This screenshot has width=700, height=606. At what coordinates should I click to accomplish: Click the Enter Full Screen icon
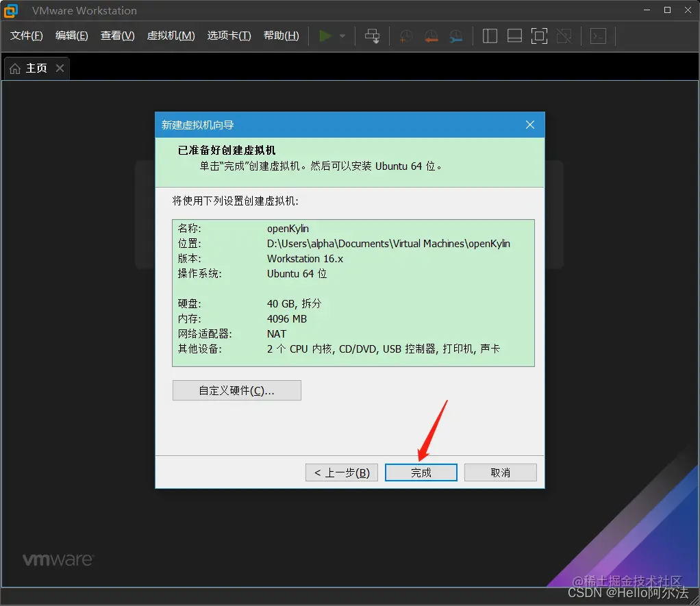[x=539, y=36]
